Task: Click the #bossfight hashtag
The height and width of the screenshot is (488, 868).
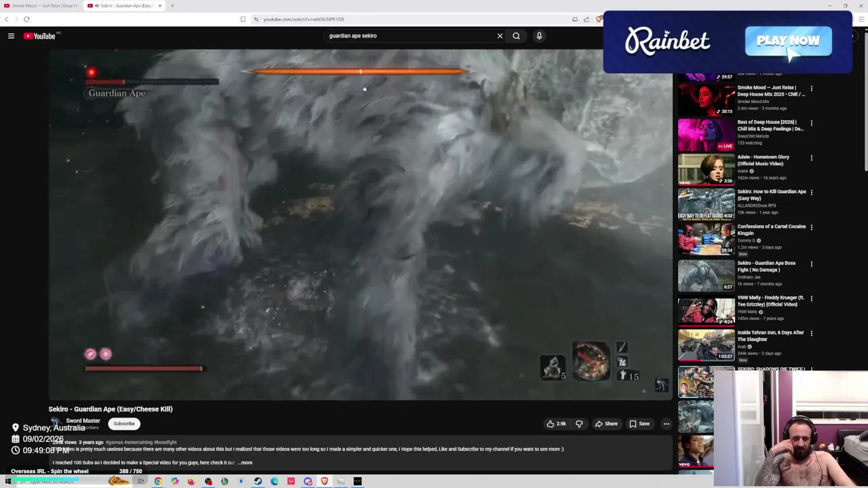Action: tap(165, 443)
